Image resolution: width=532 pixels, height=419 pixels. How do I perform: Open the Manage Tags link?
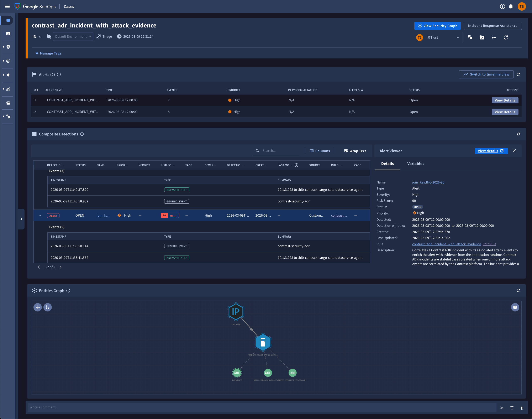[x=48, y=53]
